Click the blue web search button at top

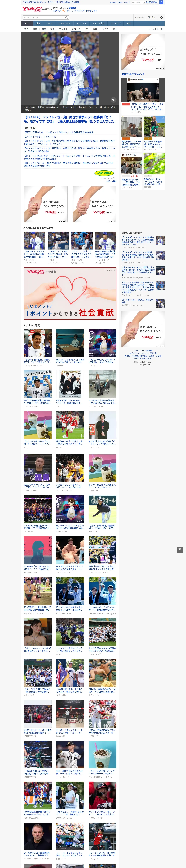[161, 2]
